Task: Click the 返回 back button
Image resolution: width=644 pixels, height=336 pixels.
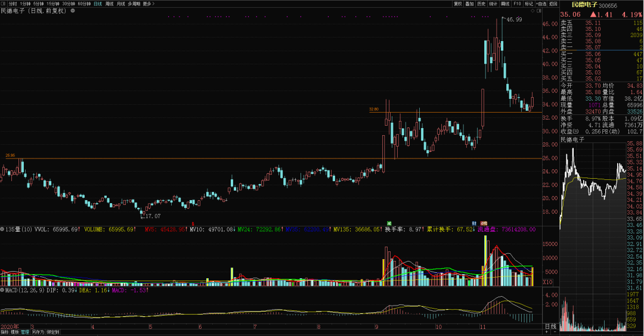Action: [553, 4]
